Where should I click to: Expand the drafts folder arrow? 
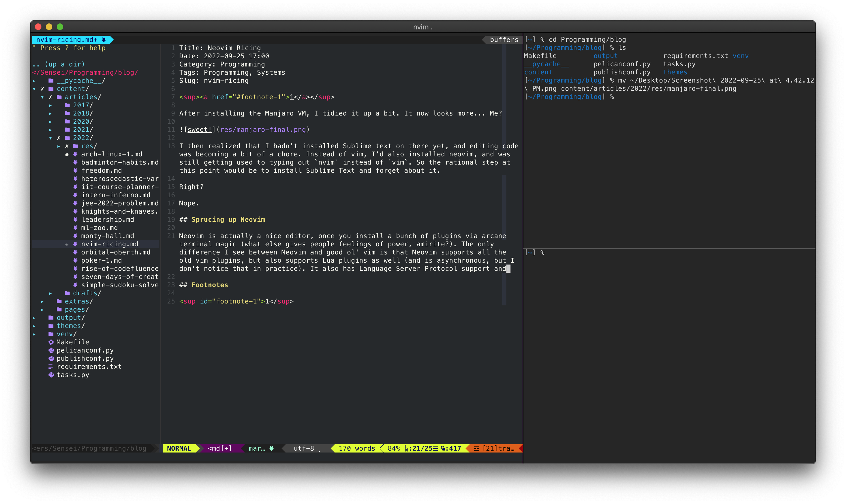pyautogui.click(x=50, y=293)
